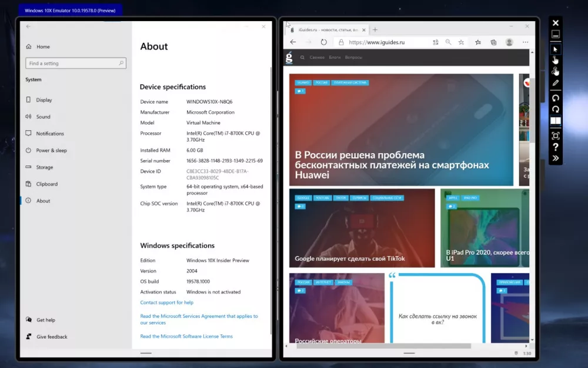The image size is (588, 368).
Task: Click the fit-to-screen icon in emulator toolbar
Action: tap(556, 135)
